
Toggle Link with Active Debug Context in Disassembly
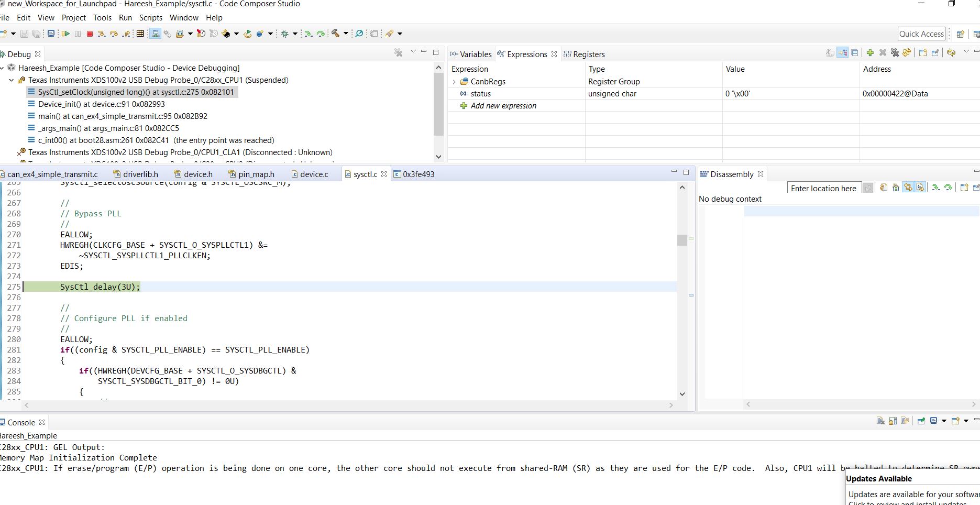(x=908, y=188)
